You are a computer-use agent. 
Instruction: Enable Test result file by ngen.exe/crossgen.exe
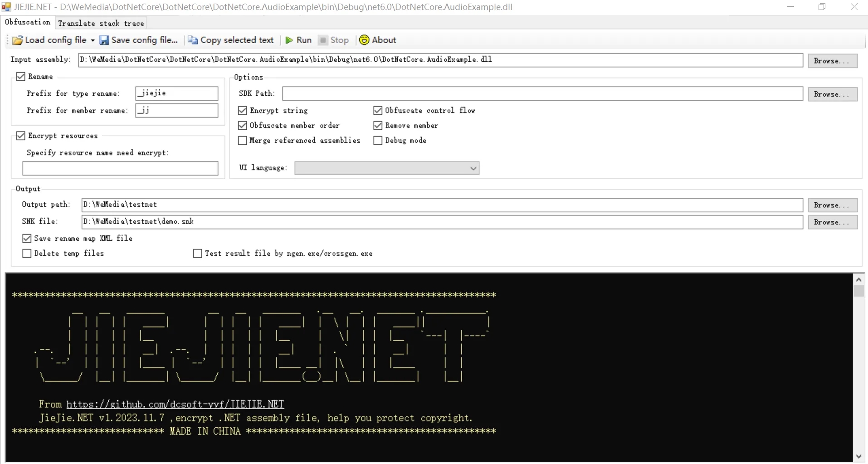[197, 254]
